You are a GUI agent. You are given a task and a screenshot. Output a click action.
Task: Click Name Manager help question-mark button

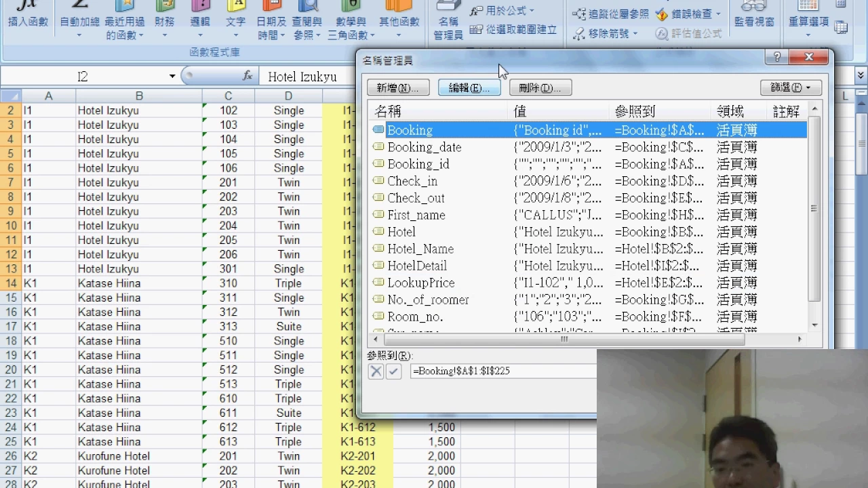776,58
